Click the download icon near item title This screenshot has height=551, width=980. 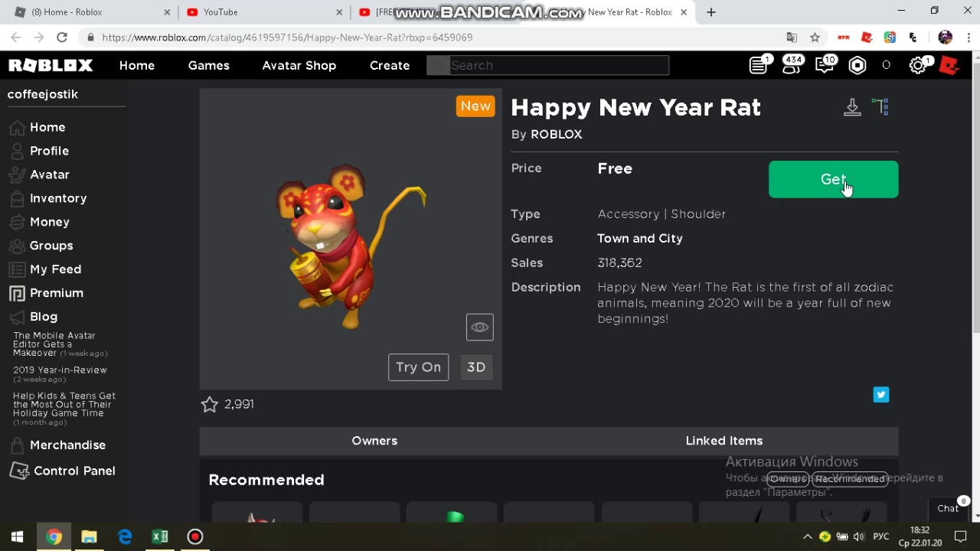(x=852, y=107)
